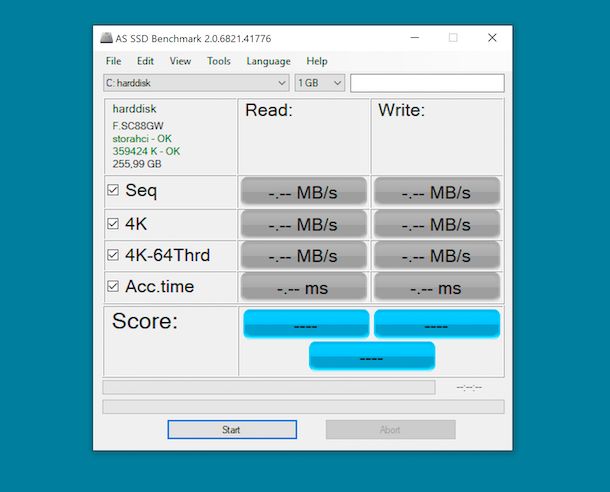Viewport: 610px width, 492px height.
Task: Click the 4K-64Thrd read result box
Action: point(304,256)
